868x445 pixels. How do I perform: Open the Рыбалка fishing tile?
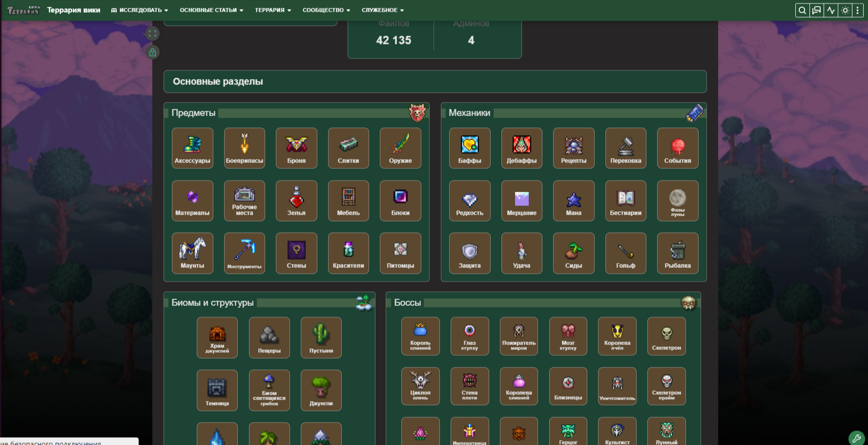tap(678, 253)
